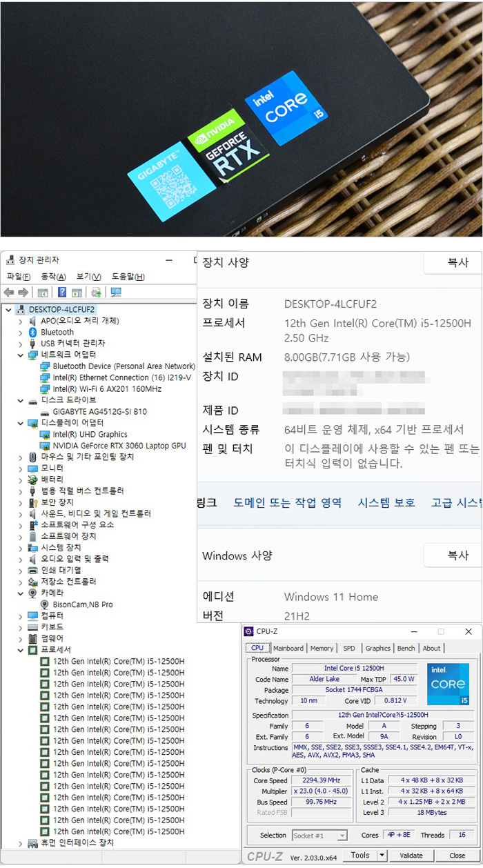Click the 휴먼 인터페이스 장치 icon
Image resolution: width=483 pixels, height=868 pixels.
click(x=32, y=843)
